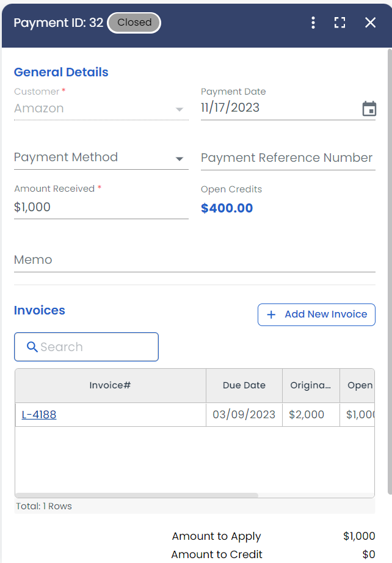392x563 pixels.
Task: Click the Payment Reference Number field
Action: [287, 158]
